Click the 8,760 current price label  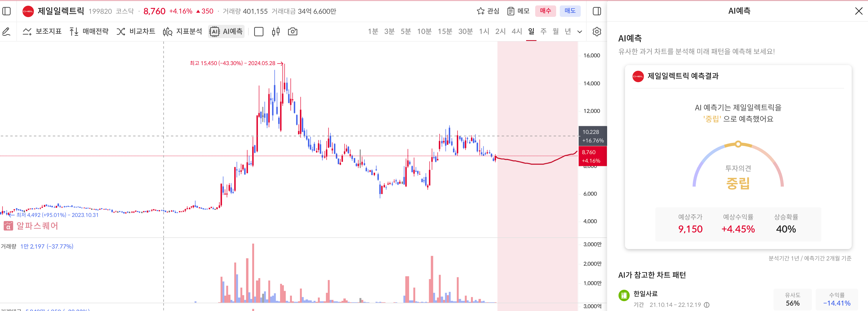point(592,156)
